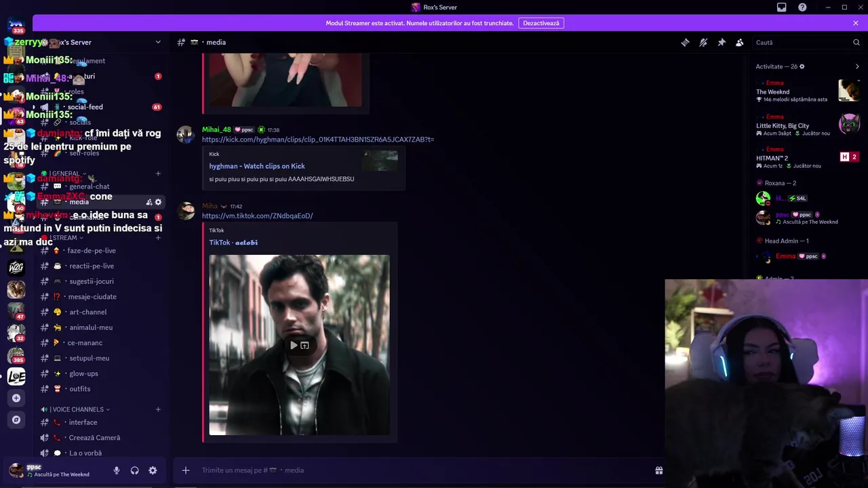Add channel to STREAM category
The width and height of the screenshot is (868, 488).
[x=158, y=238]
